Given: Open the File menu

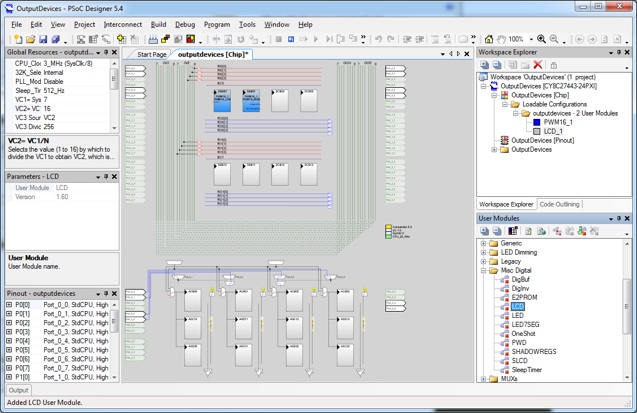Looking at the screenshot, I should [17, 24].
